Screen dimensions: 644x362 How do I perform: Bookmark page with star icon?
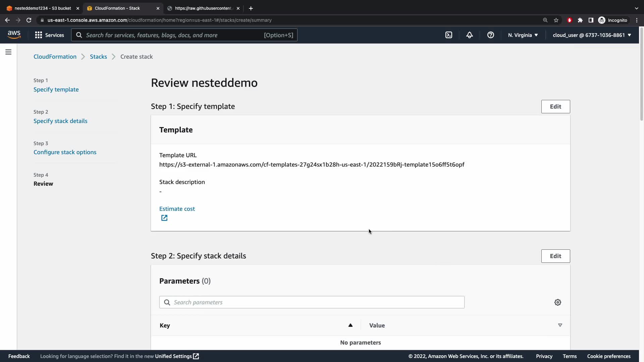click(556, 20)
